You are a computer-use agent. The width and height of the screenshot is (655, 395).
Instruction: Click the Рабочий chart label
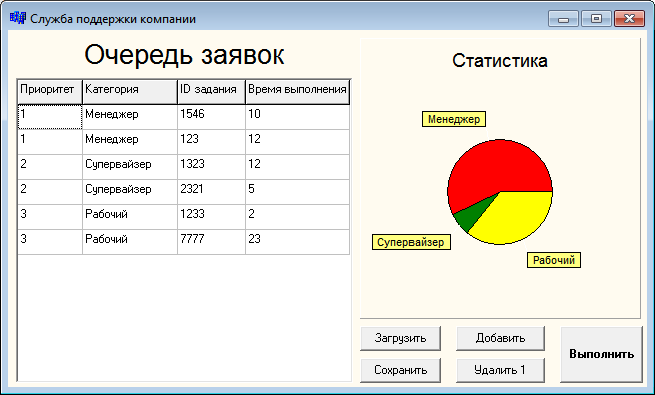(x=554, y=260)
